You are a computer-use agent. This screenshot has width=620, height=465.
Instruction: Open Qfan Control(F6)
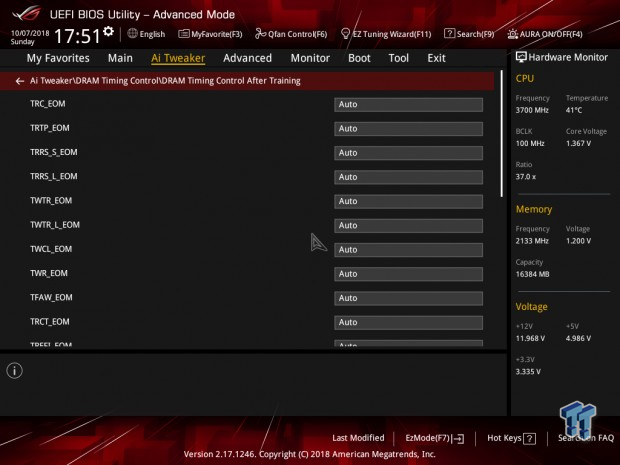pos(297,34)
